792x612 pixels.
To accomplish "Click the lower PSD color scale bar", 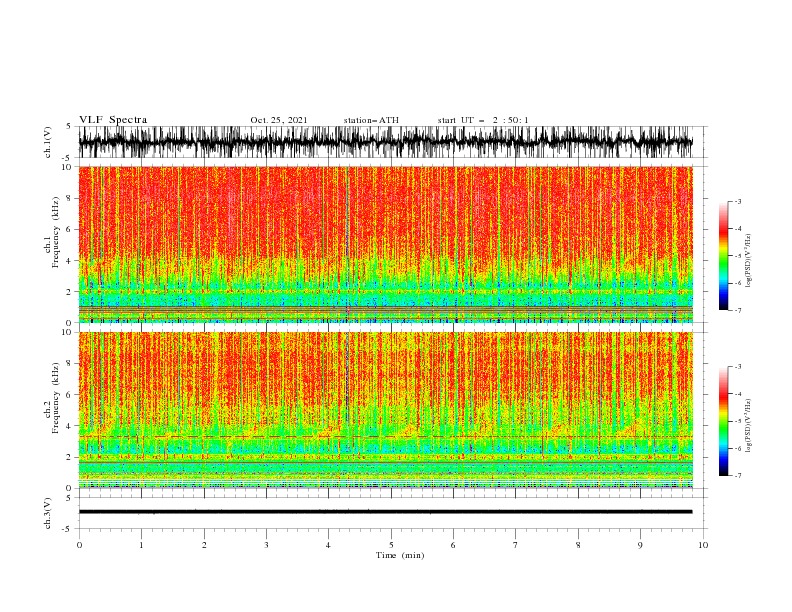I will coord(723,421).
